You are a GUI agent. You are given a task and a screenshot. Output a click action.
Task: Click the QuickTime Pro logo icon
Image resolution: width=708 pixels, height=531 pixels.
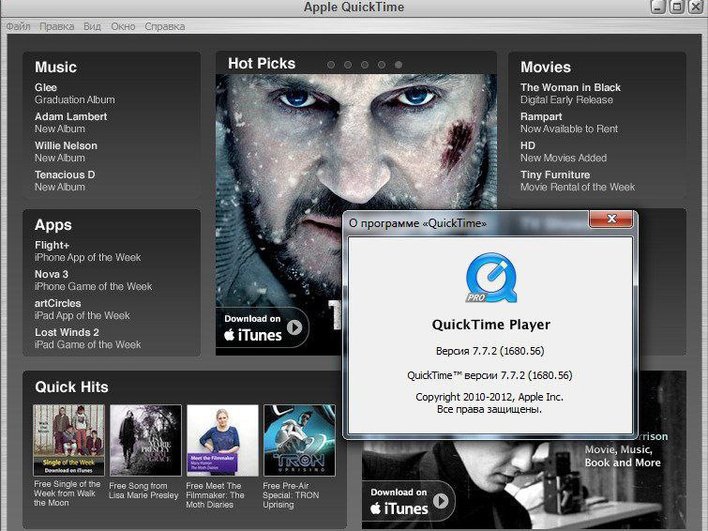491,277
